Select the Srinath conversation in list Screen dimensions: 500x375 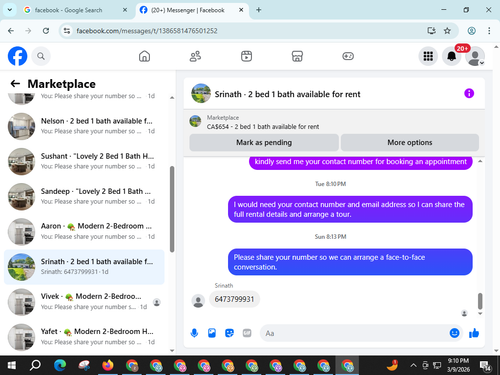84,267
